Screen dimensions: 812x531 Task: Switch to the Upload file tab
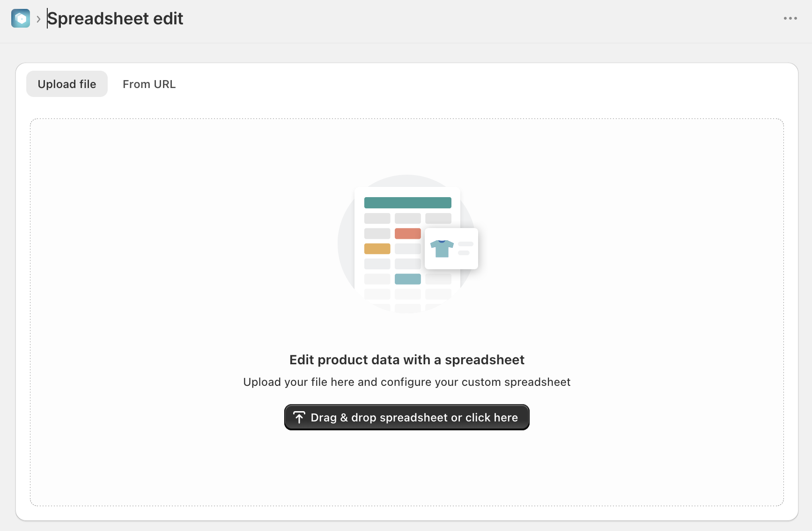67,84
